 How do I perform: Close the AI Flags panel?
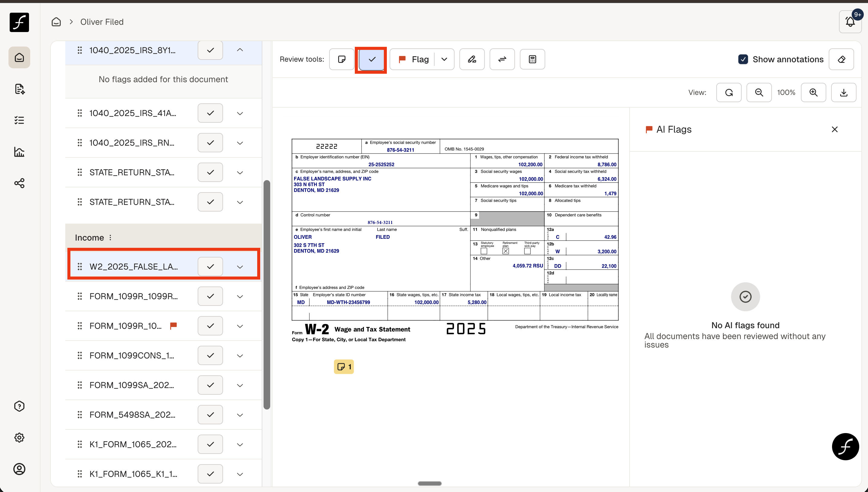click(x=834, y=129)
